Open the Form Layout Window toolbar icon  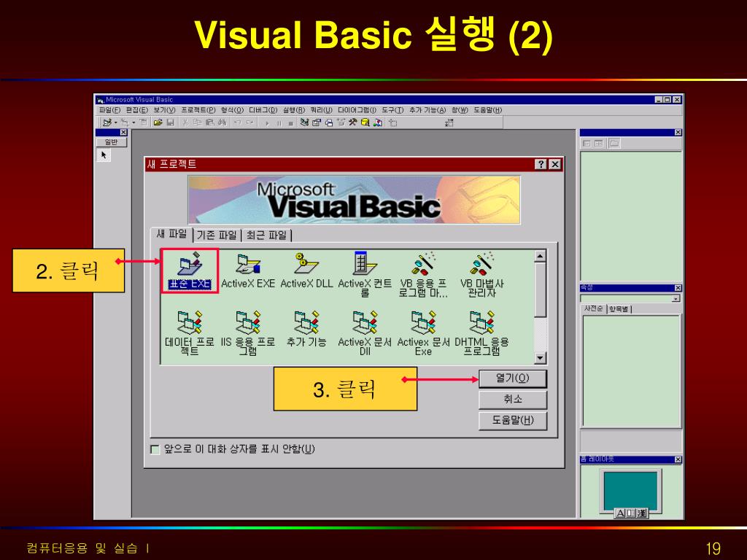pyautogui.click(x=329, y=122)
